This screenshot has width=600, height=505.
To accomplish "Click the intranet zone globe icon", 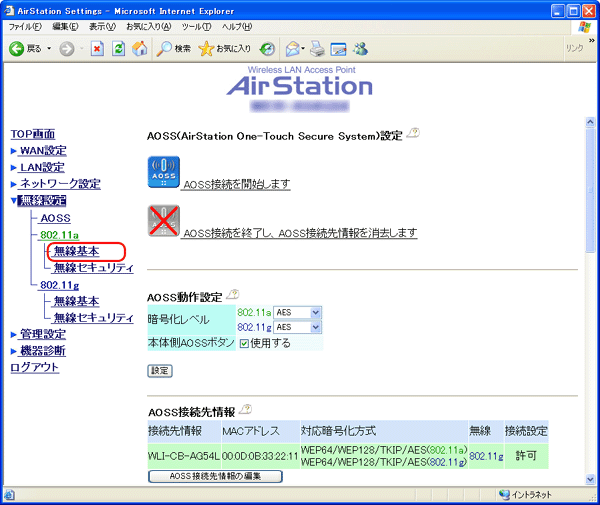I will click(504, 495).
